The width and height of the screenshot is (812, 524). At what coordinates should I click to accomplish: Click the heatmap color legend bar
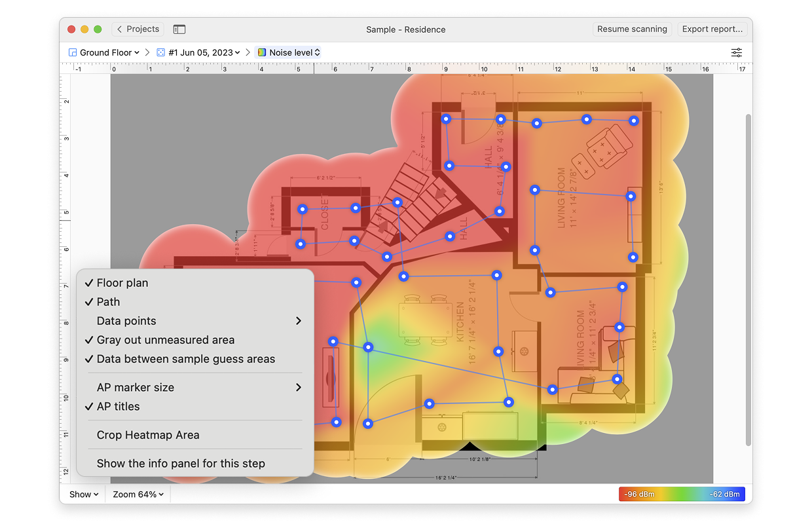pyautogui.click(x=682, y=495)
